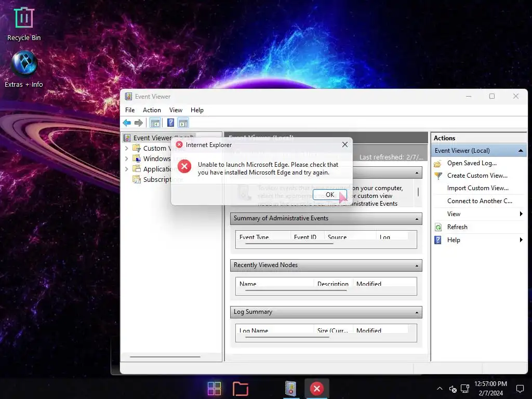Open the Extras + Info desktop icon
This screenshot has height=399, width=532.
tap(24, 69)
